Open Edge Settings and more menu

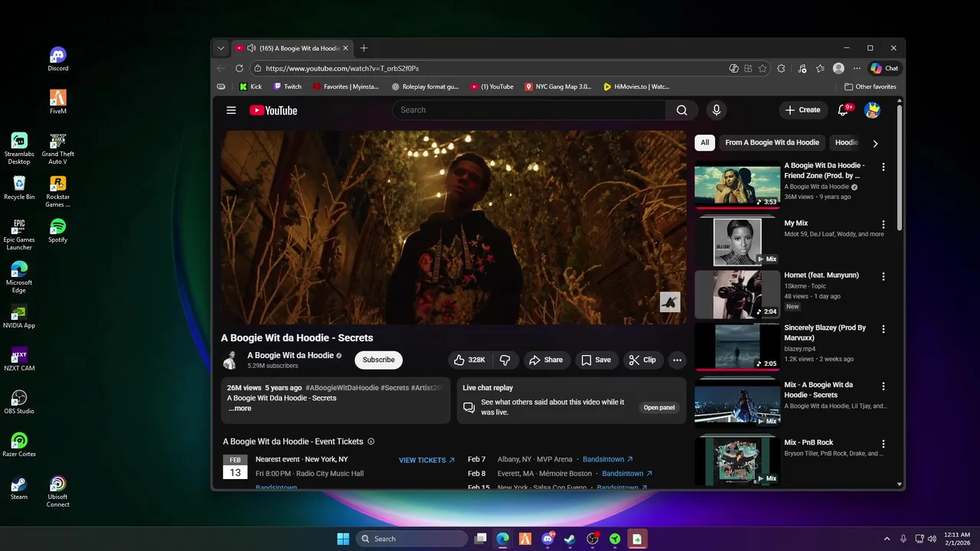point(857,68)
